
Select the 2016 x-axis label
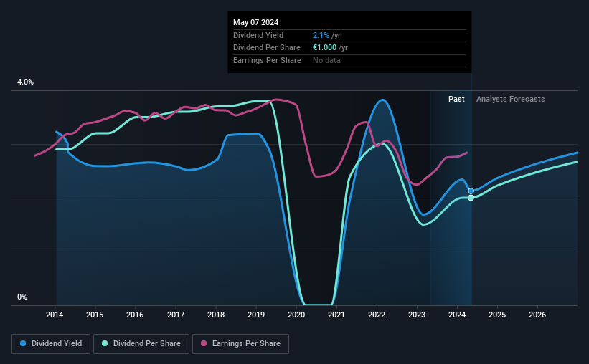(x=135, y=315)
